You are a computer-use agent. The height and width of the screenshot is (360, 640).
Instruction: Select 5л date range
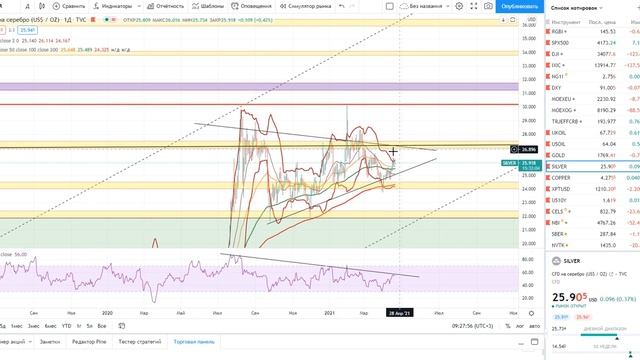point(89,326)
